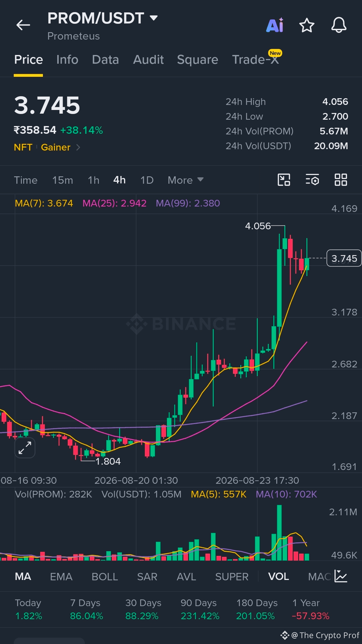Tap the tallest green volume bar
This screenshot has height=644, width=362.
click(279, 533)
